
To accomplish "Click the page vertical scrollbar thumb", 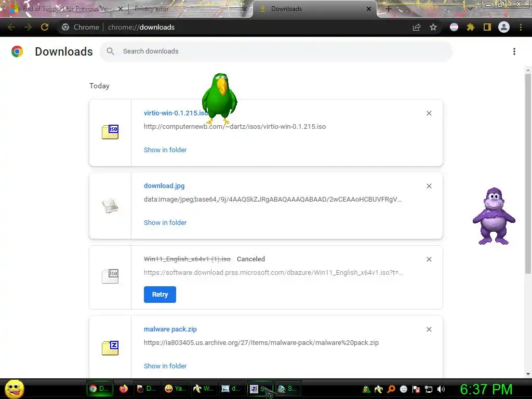I will pyautogui.click(x=528, y=173).
